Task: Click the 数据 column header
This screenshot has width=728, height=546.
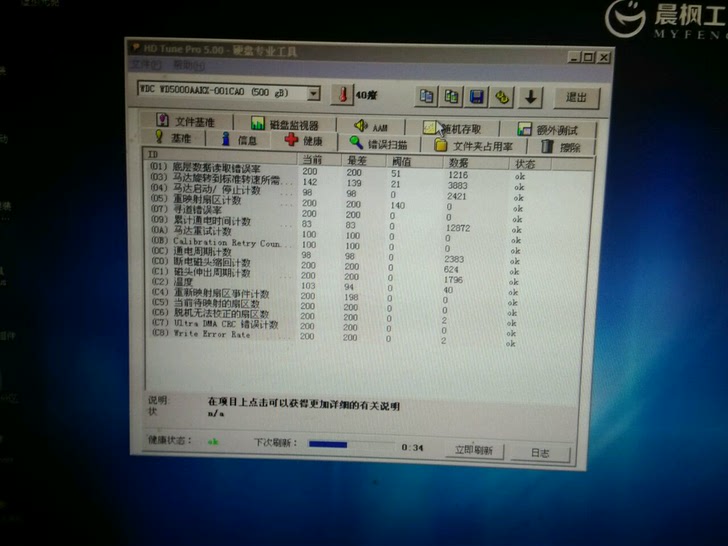Action: (x=475, y=163)
